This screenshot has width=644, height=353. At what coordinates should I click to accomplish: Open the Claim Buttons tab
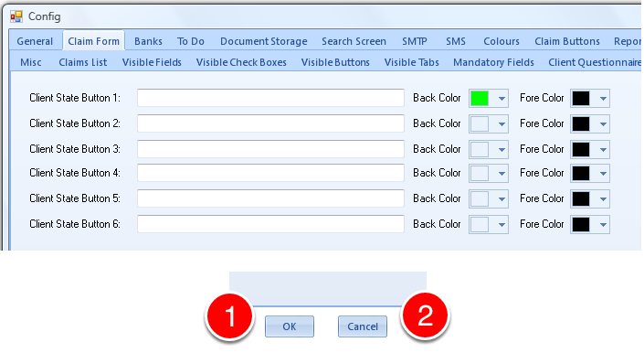click(x=566, y=41)
